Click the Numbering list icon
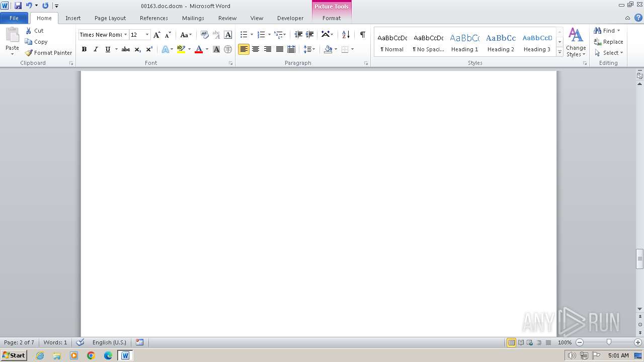 coord(261,35)
